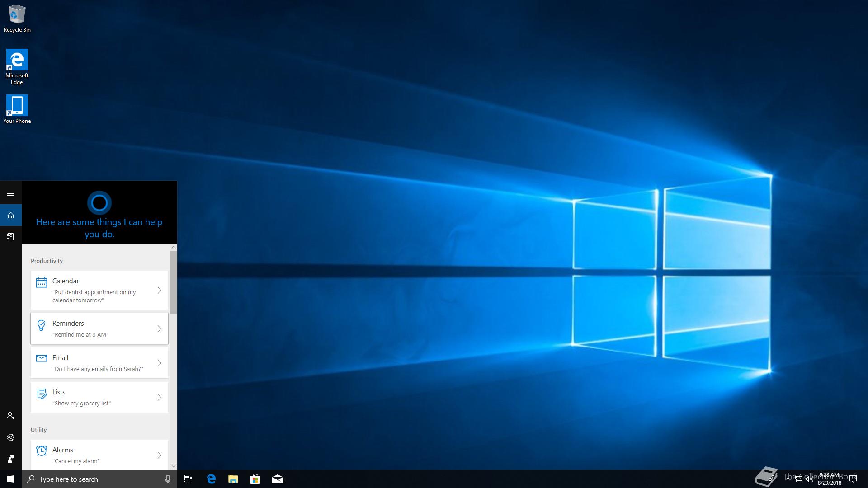Open the Email suggestion card
The height and width of the screenshot is (488, 868).
[99, 363]
